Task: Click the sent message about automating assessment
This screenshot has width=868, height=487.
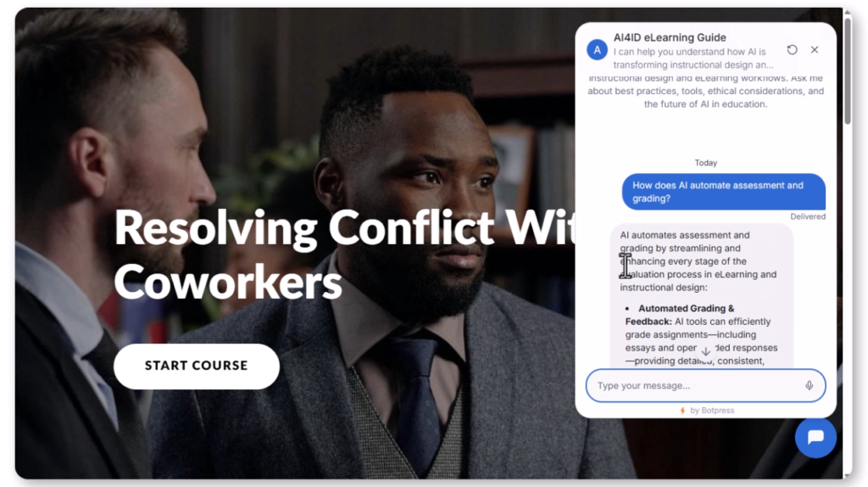Action: (724, 192)
